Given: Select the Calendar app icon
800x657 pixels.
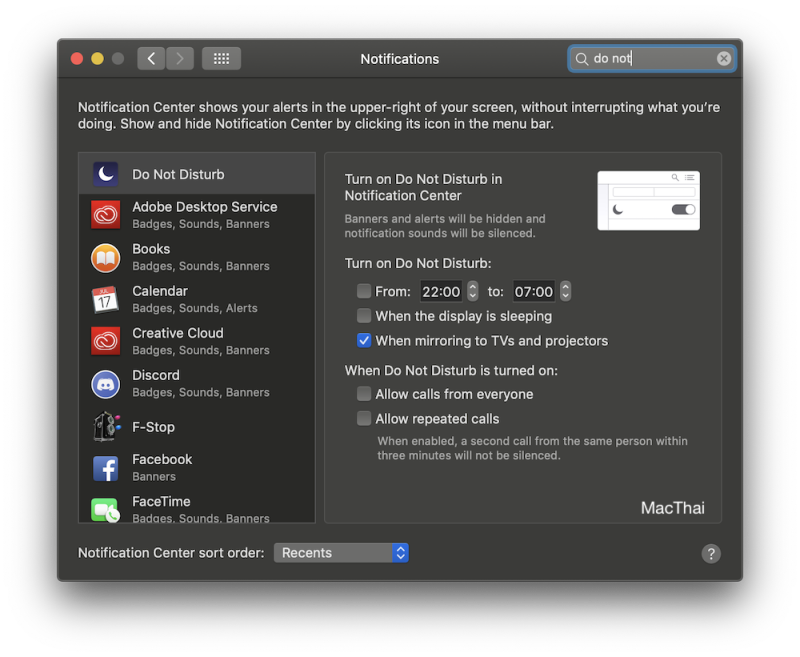Looking at the screenshot, I should point(105,298).
